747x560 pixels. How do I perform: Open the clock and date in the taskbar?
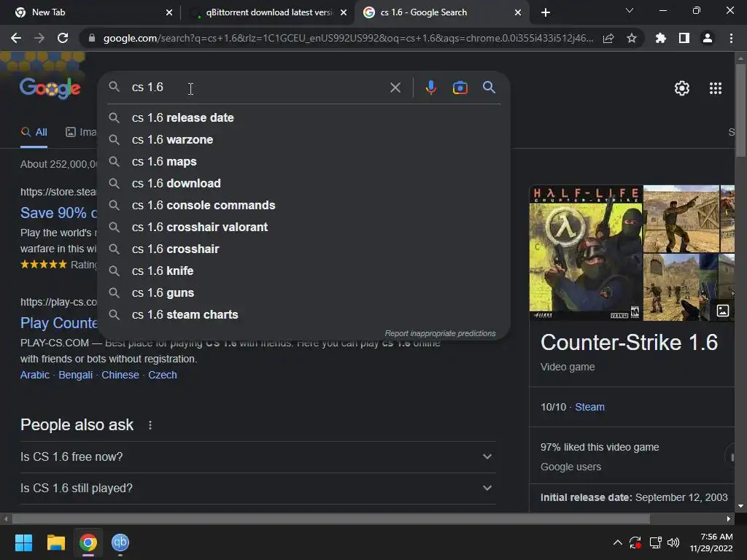point(712,542)
